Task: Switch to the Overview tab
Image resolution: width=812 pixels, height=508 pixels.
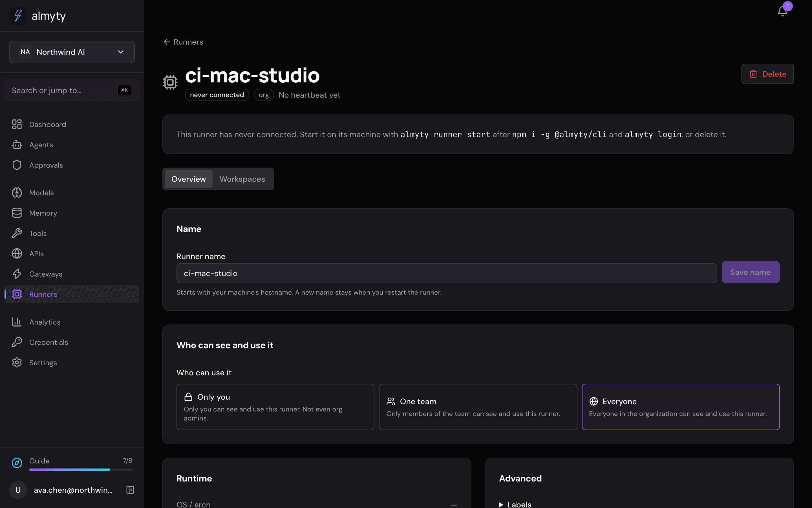Action: point(188,179)
